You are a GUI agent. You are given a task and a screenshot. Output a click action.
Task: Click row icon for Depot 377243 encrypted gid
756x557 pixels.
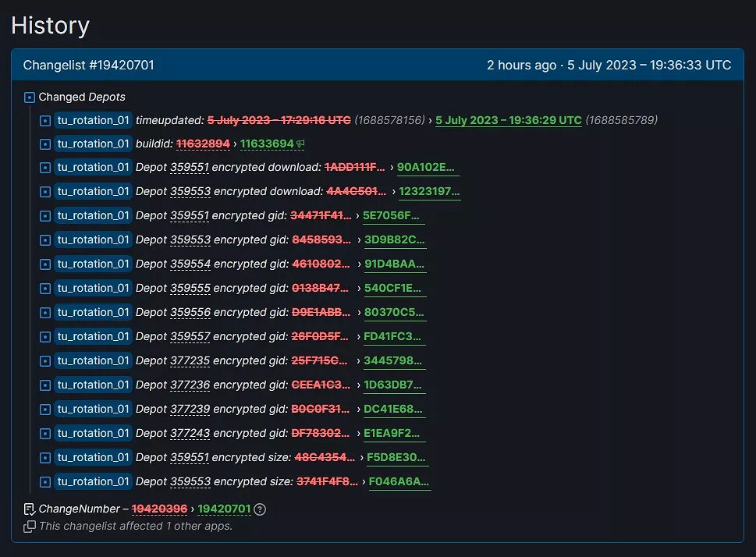(x=45, y=434)
